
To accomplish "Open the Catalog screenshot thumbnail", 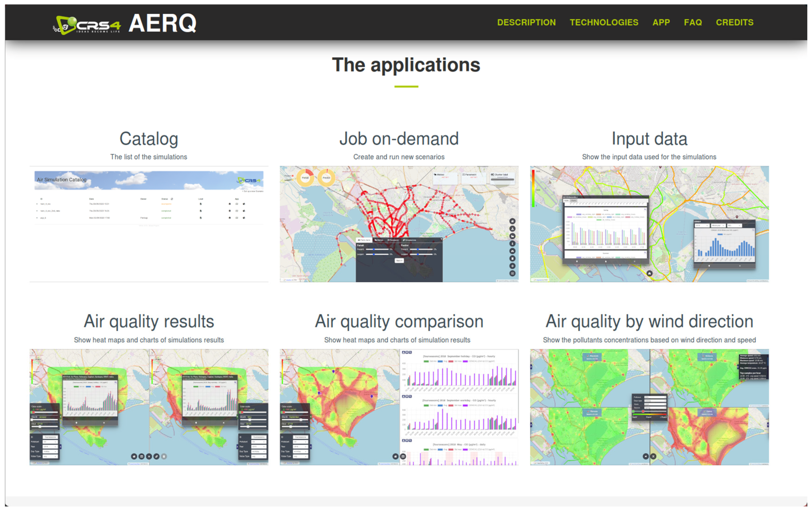I will click(149, 224).
